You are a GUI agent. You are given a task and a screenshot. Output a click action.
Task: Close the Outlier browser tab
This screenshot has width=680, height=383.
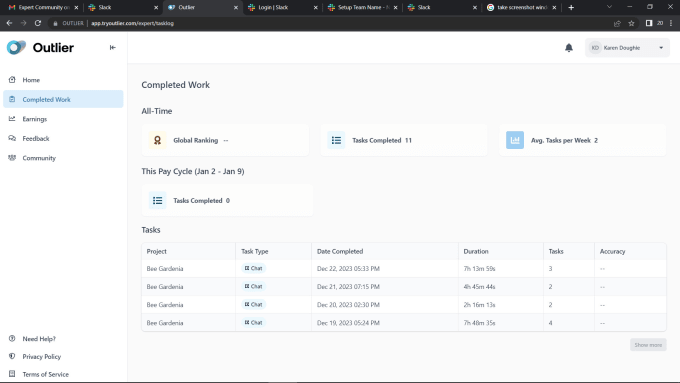[x=236, y=7]
